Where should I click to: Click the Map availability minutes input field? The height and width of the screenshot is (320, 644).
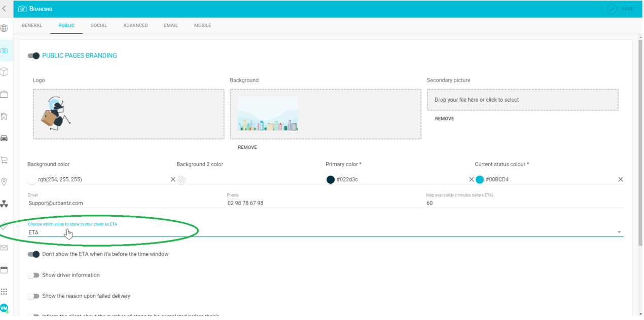point(482,203)
